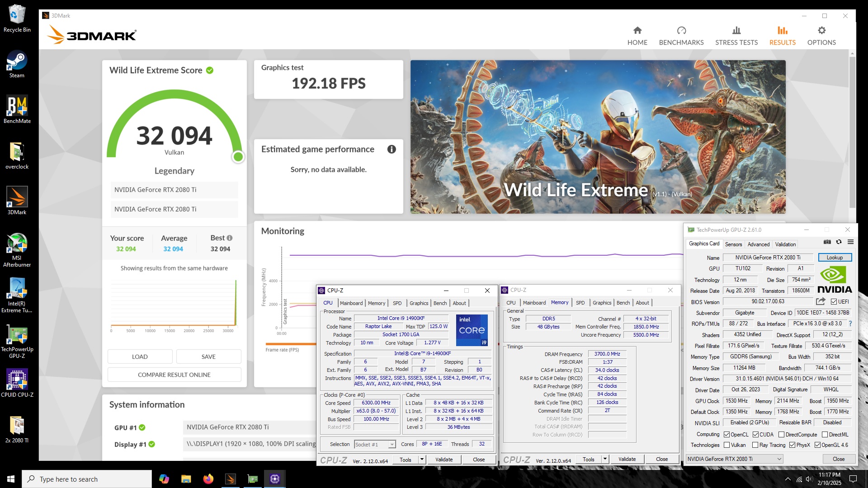Open the Advanced tab in GPU-Z
Viewport: 868px width, 488px height.
(758, 244)
